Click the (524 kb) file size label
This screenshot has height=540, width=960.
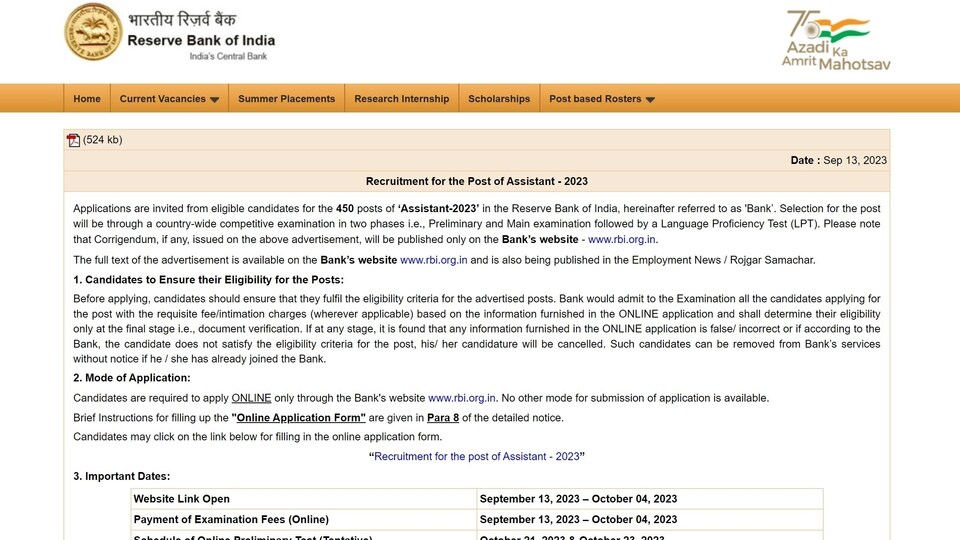click(x=102, y=140)
